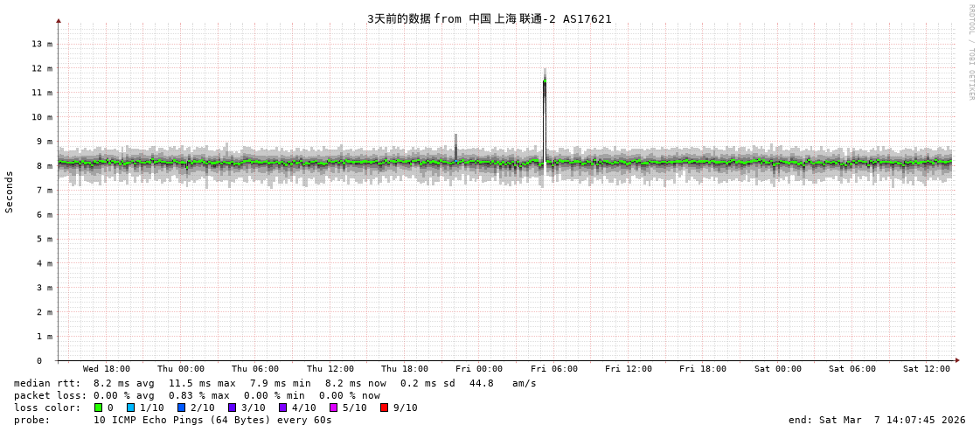The width and height of the screenshot is (980, 432).
Task: Click the red 9/10 loss swatch
Action: click(385, 408)
